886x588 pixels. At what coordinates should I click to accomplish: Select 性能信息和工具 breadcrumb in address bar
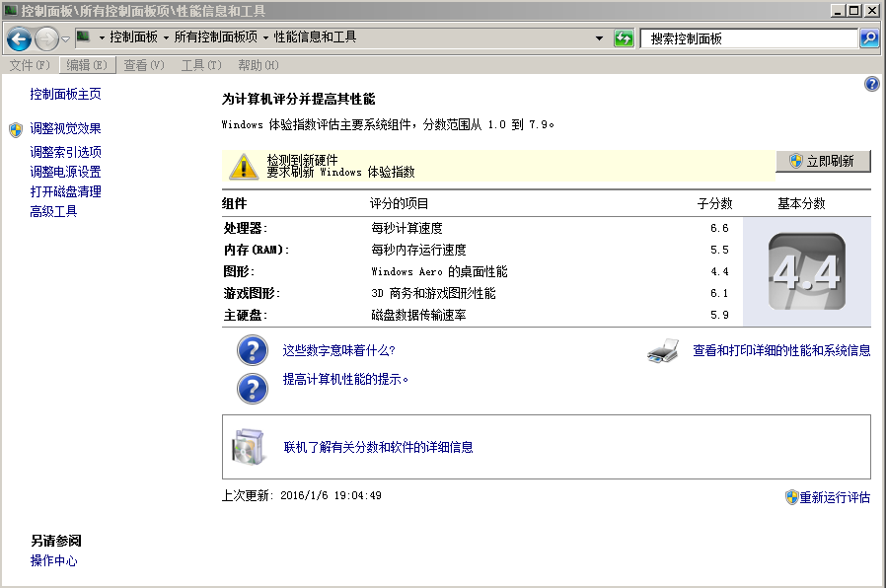(315, 37)
